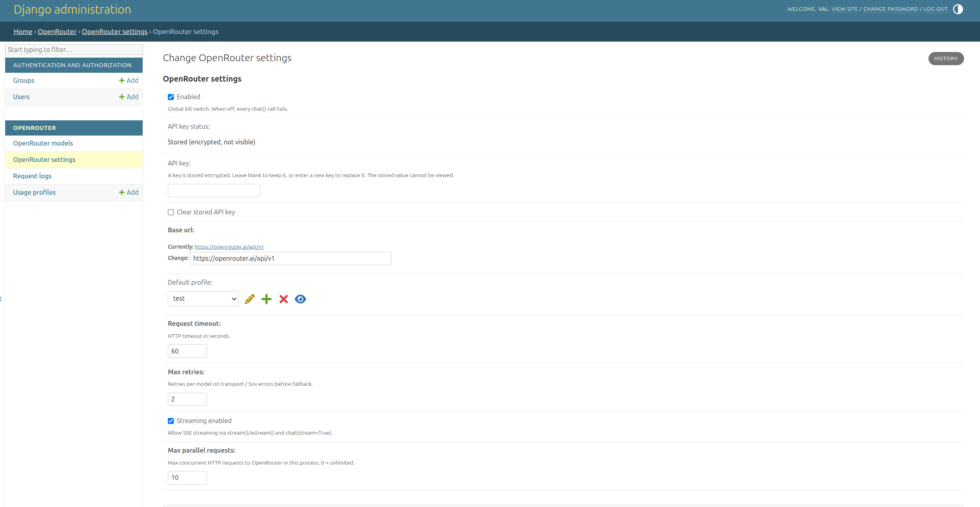Click the View site link
The image size is (980, 507).
(845, 9)
